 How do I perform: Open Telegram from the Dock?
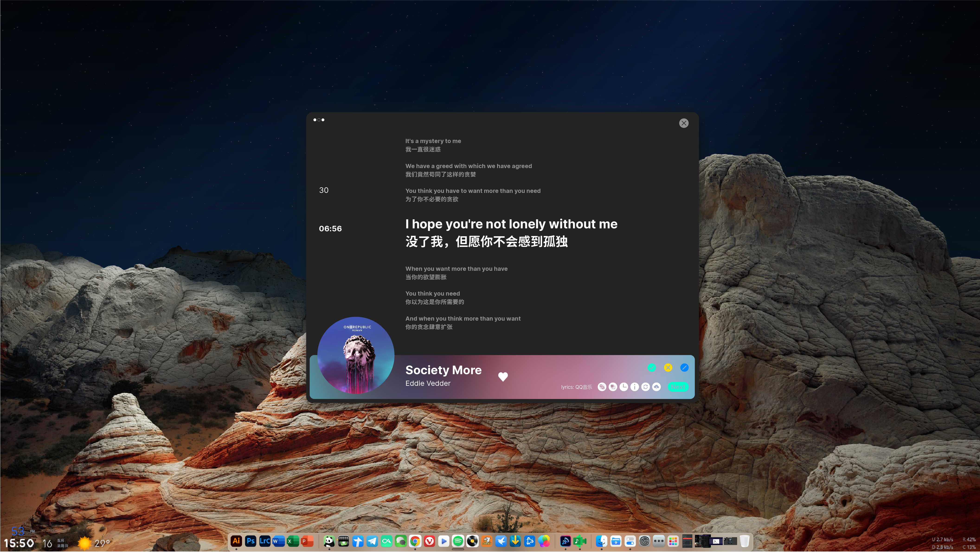[x=372, y=541]
